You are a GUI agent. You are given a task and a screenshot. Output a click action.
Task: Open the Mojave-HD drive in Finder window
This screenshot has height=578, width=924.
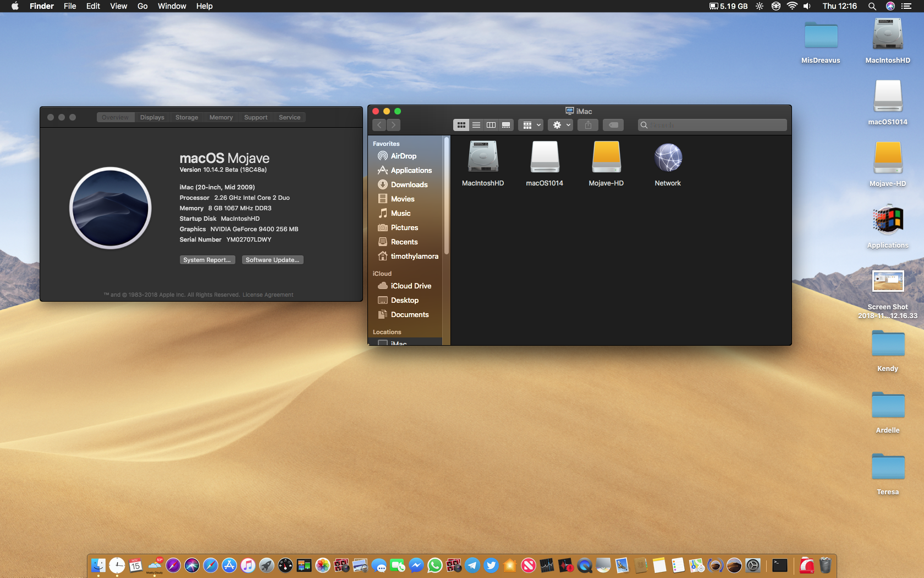606,159
